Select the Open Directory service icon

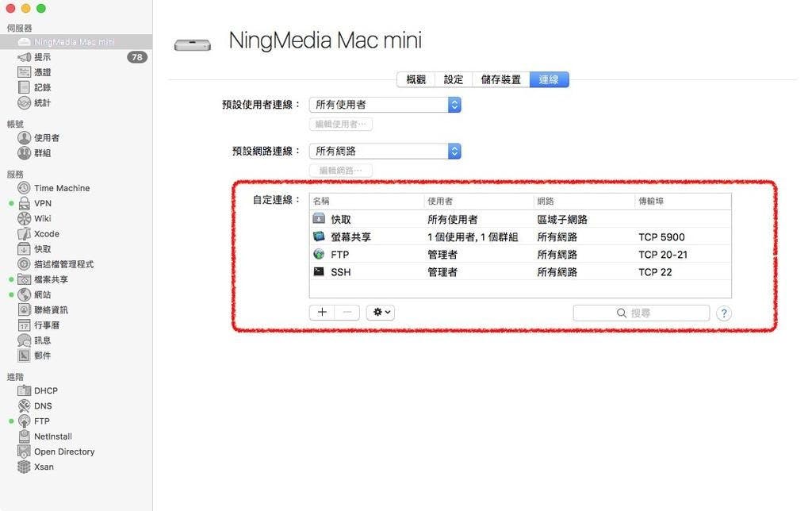coord(25,451)
